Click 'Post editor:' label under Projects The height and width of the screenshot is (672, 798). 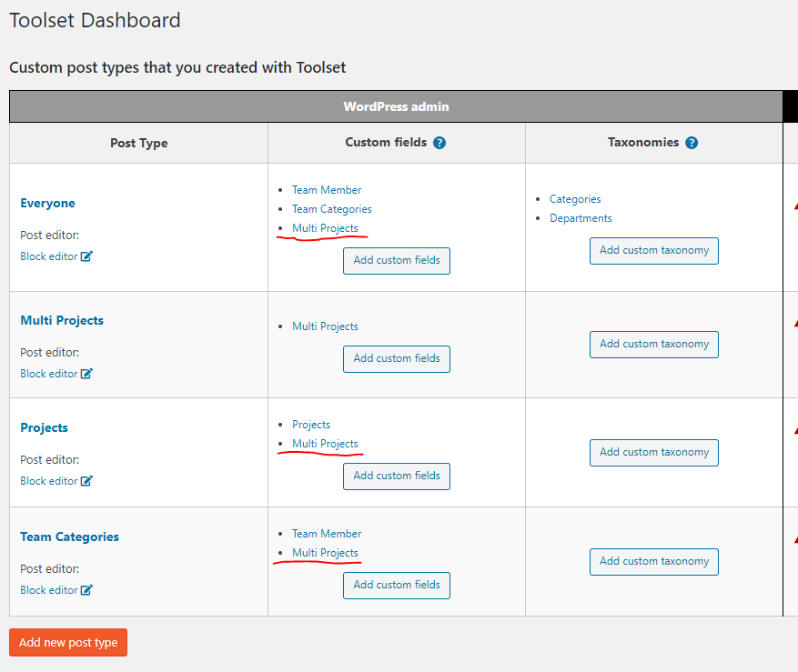coord(50,460)
